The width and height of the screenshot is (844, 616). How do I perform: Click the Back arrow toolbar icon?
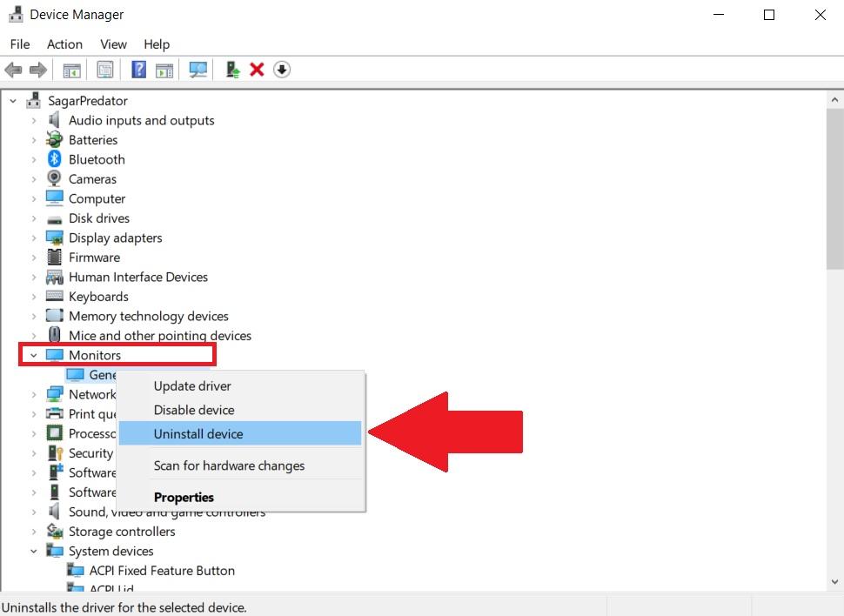tap(13, 70)
